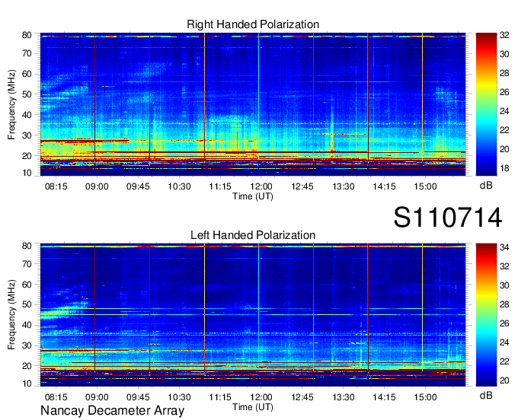This screenshot has height=420, width=518.
Task: Click 15:00 tick on Right Handed time axis
Action: tap(426, 186)
